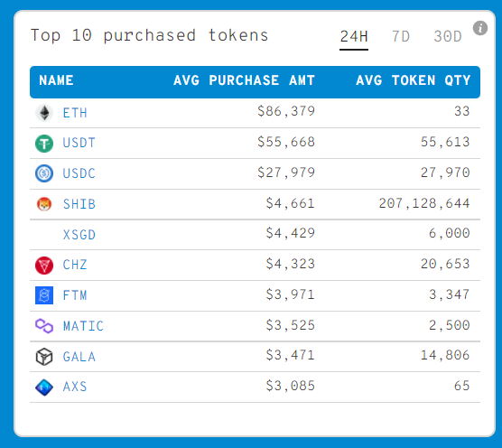Image resolution: width=502 pixels, height=448 pixels.
Task: Click the blue USDC coin icon
Action: [44, 173]
